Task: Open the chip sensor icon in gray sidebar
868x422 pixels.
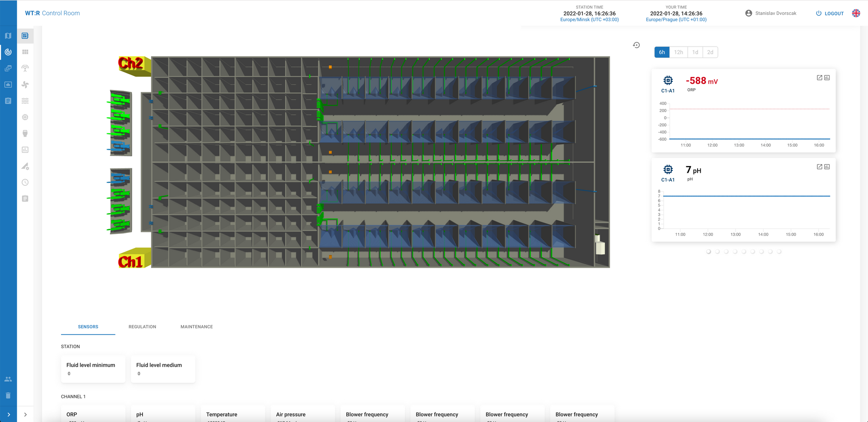Action: pos(25,117)
